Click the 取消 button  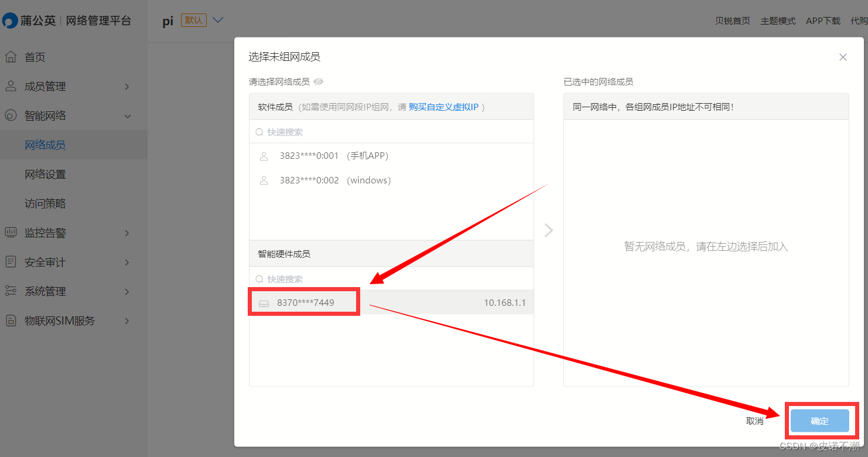(x=754, y=421)
